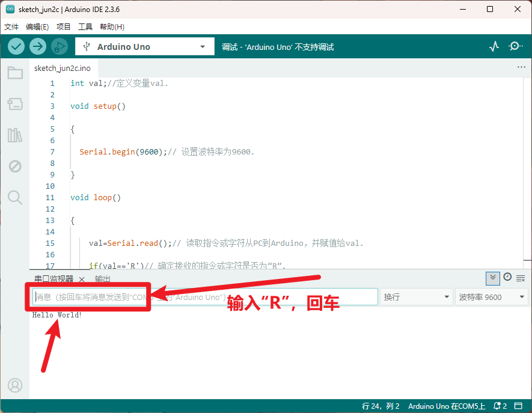Open the 编辑(E) menu
This screenshot has width=532, height=413.
point(37,27)
